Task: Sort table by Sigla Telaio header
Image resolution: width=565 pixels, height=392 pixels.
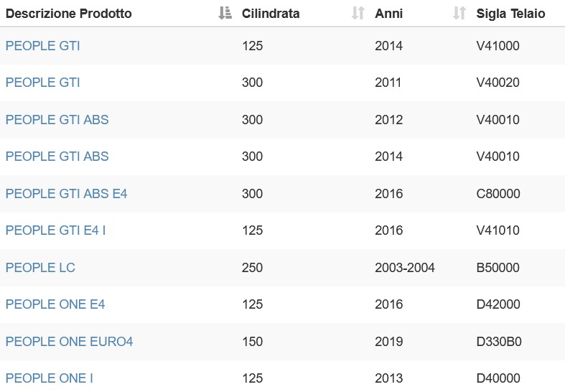Action: pyautogui.click(x=510, y=14)
